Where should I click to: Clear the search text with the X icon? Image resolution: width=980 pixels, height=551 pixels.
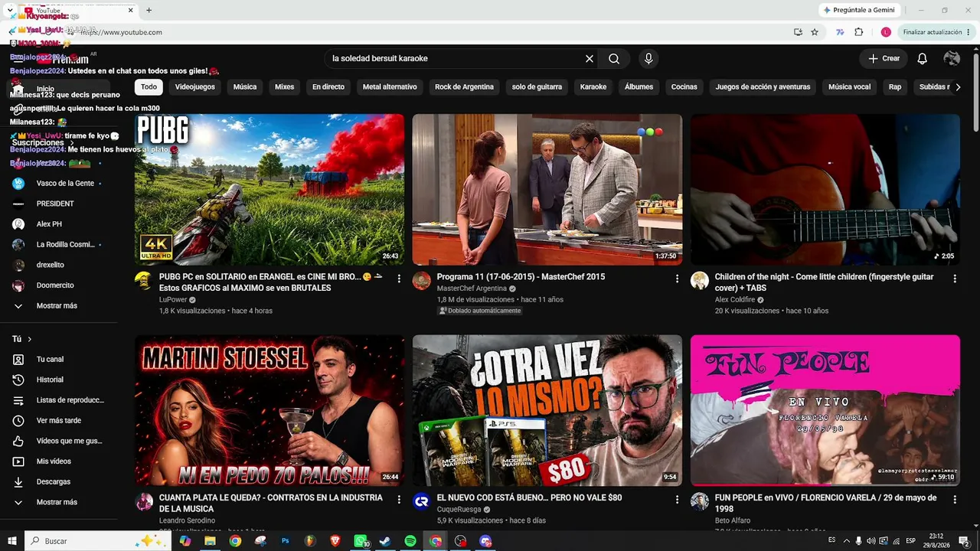click(590, 59)
